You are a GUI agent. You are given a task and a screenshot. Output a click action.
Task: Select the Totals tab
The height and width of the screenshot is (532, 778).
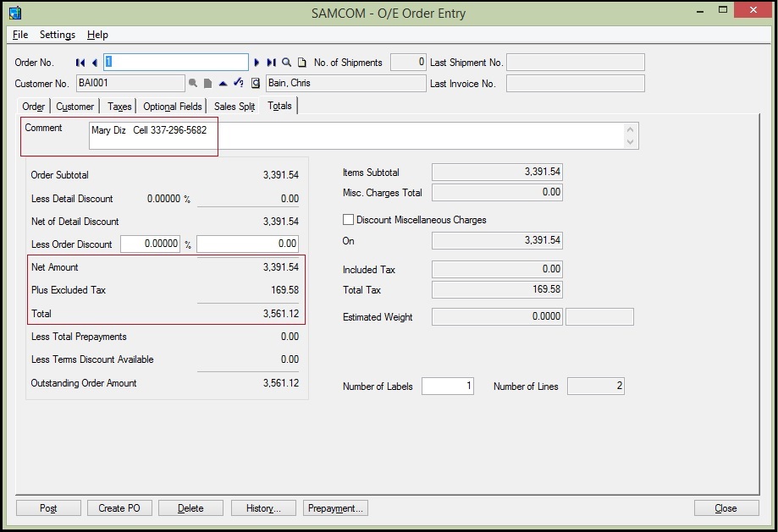point(279,106)
